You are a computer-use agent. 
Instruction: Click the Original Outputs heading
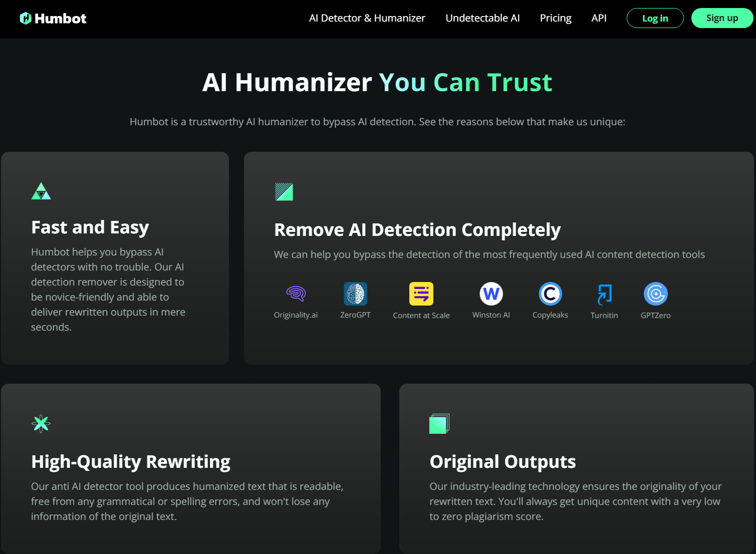(503, 461)
